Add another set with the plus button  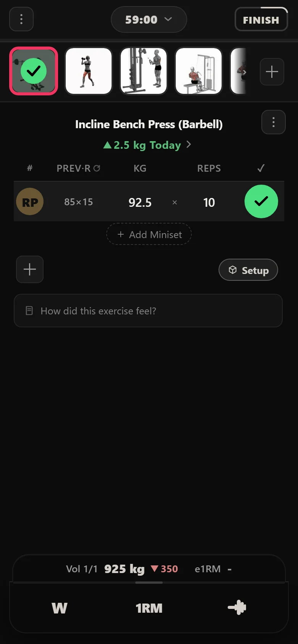tap(30, 269)
